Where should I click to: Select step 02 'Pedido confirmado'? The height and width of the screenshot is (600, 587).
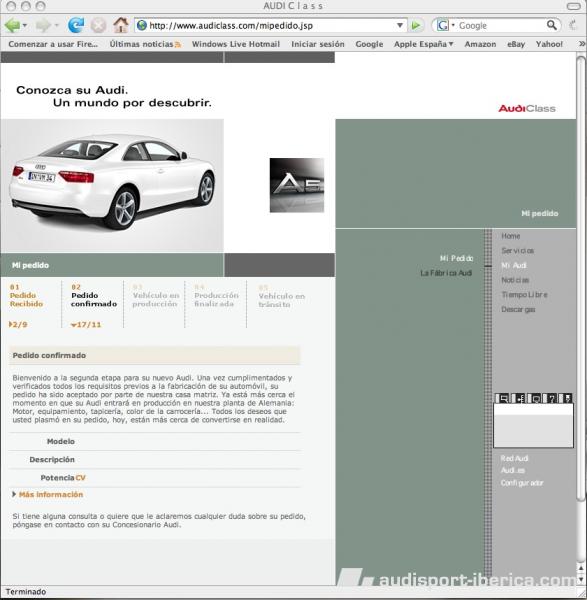(x=94, y=295)
